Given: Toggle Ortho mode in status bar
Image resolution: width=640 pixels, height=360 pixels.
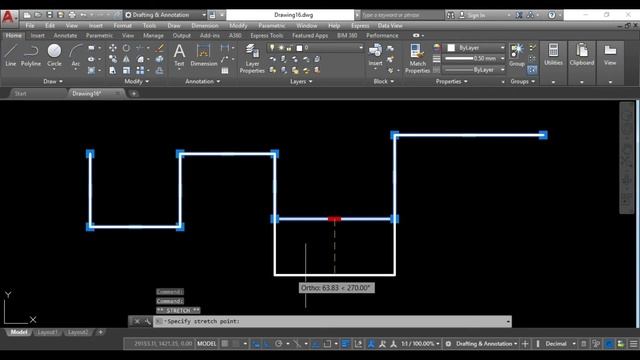Looking at the screenshot, I should coord(267,344).
